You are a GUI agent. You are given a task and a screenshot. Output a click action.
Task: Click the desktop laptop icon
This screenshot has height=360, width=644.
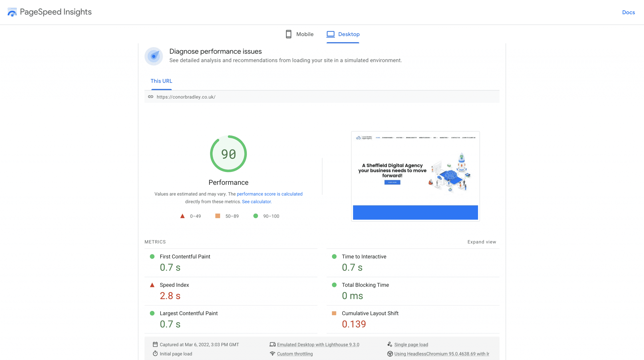330,34
